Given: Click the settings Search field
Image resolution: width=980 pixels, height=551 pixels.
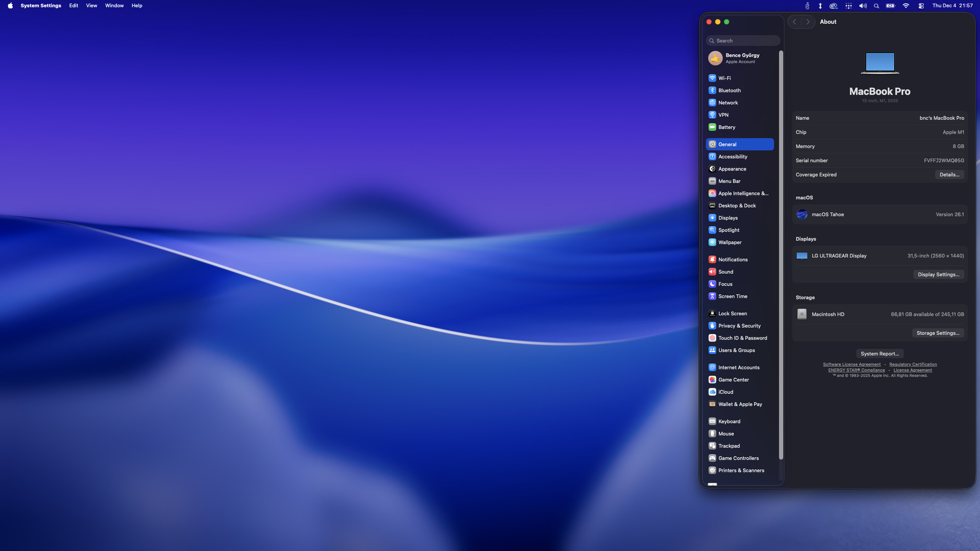Looking at the screenshot, I should [x=743, y=41].
